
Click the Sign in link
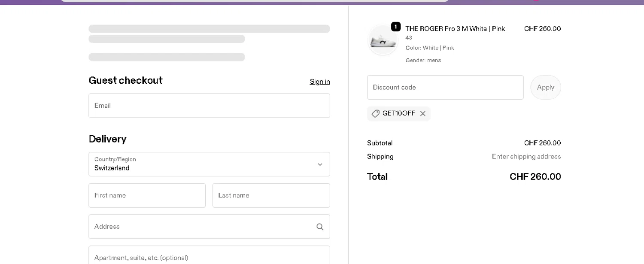tap(320, 82)
